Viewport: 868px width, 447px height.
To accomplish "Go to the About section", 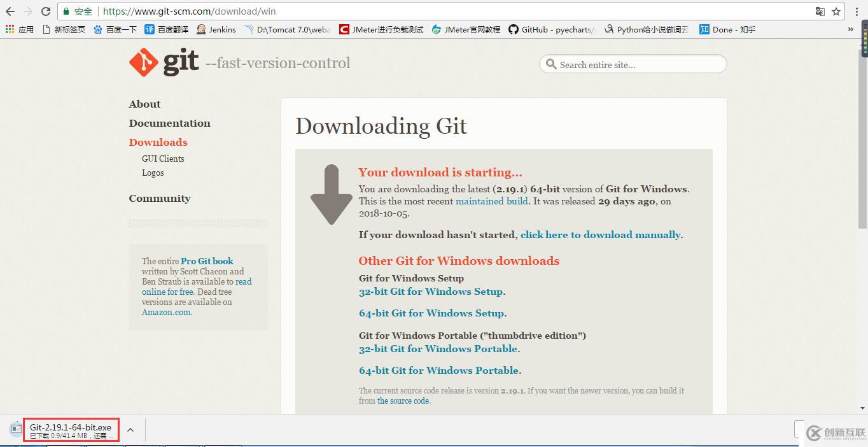I will tap(144, 104).
